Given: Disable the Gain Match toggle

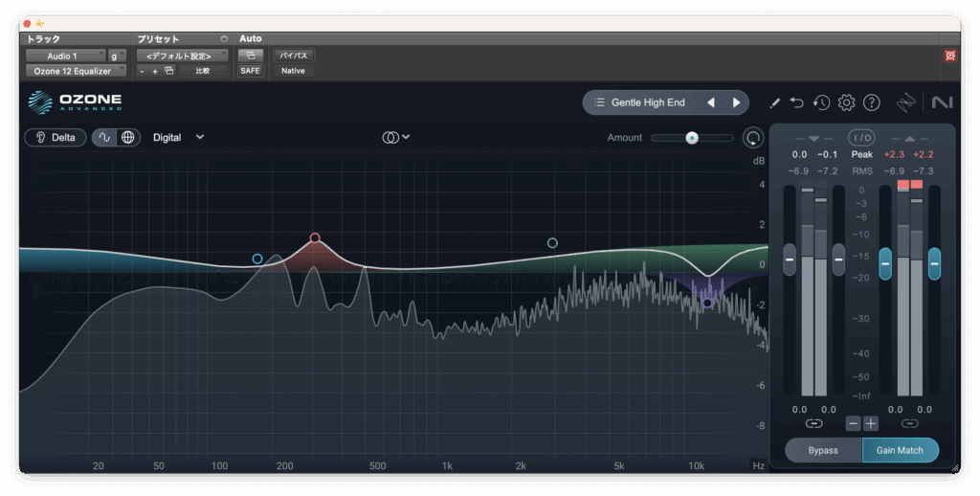Looking at the screenshot, I should (900, 450).
